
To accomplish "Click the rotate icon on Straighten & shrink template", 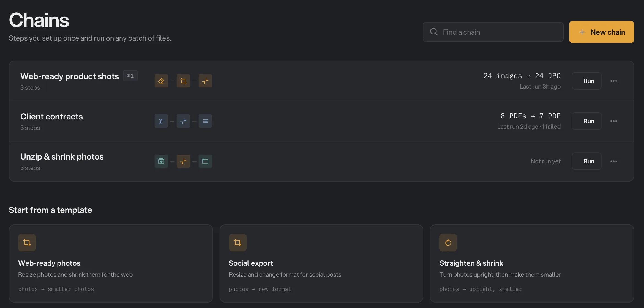I will (x=448, y=243).
